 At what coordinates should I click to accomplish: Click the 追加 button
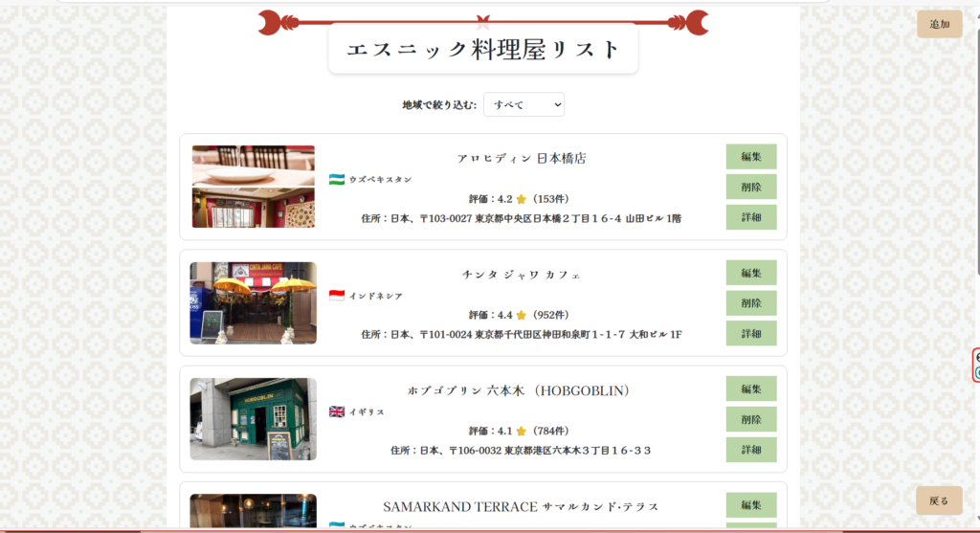pos(940,24)
